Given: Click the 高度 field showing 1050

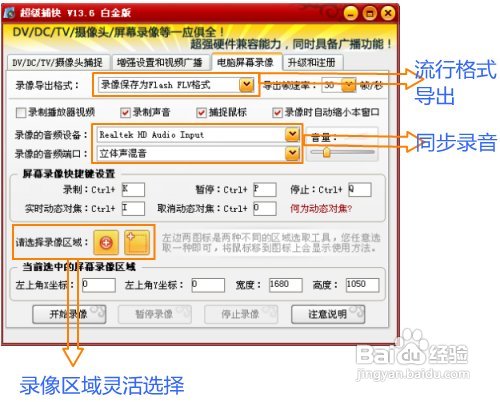Looking at the screenshot, I should [x=362, y=285].
